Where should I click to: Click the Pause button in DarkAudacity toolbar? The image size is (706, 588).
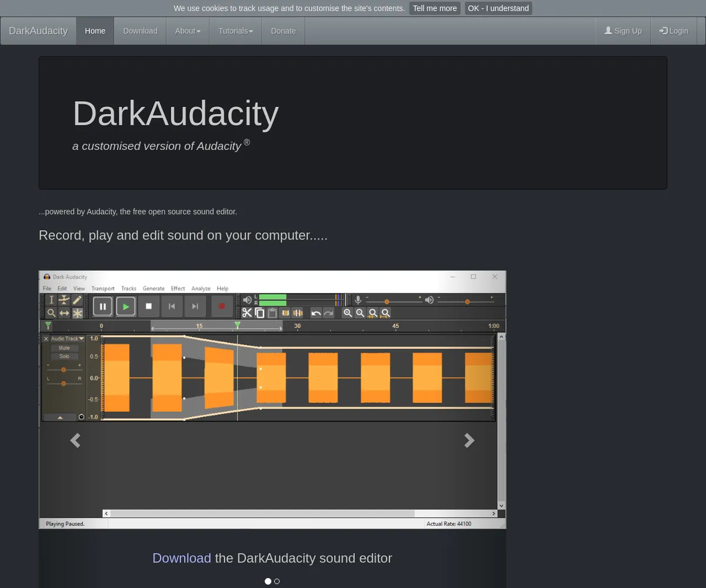(102, 306)
